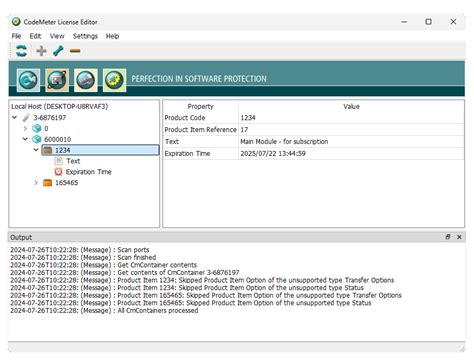Click the refresh arrows toolbar icon

22,51
